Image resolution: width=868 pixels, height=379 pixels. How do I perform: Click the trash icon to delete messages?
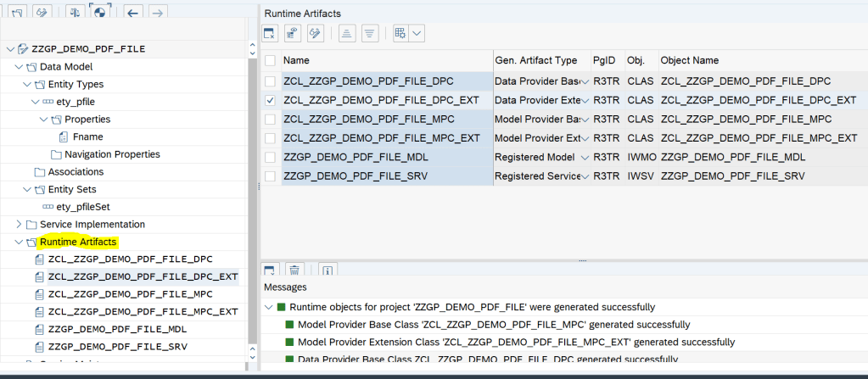pyautogui.click(x=294, y=270)
